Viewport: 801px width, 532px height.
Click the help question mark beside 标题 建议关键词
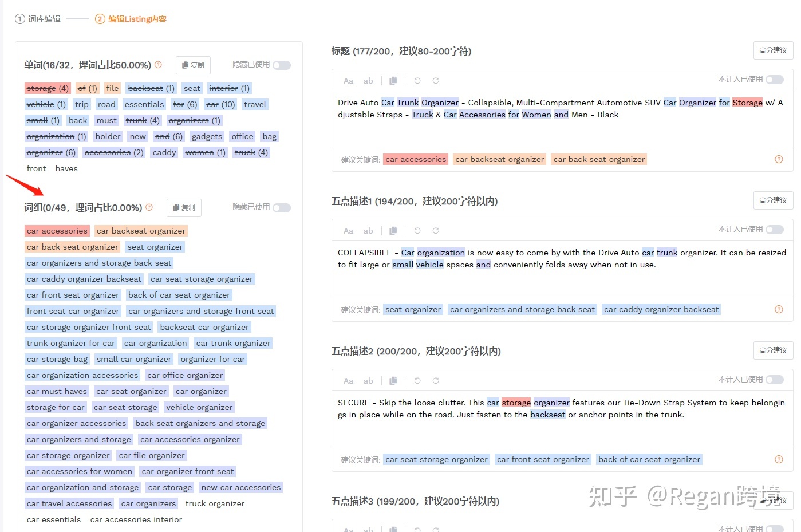(779, 160)
